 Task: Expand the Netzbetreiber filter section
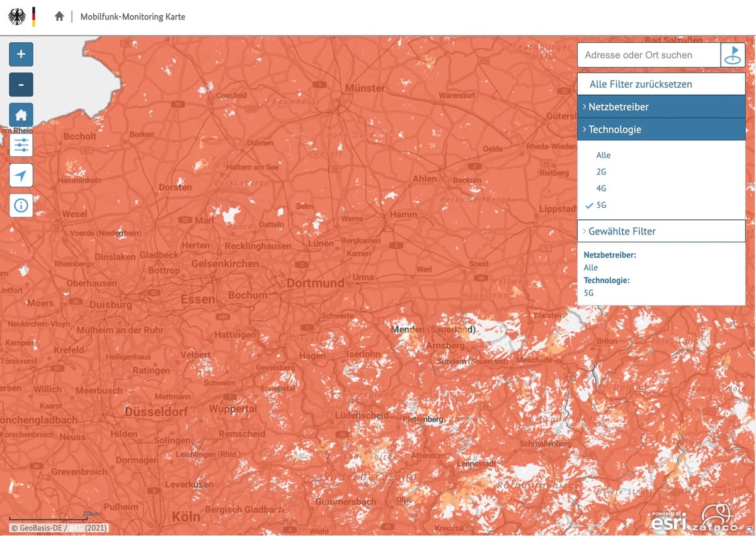[661, 106]
